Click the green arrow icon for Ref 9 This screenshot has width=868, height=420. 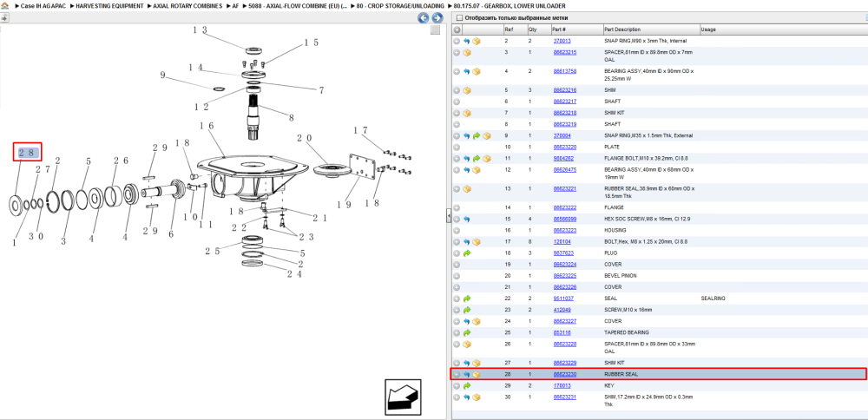tap(476, 135)
